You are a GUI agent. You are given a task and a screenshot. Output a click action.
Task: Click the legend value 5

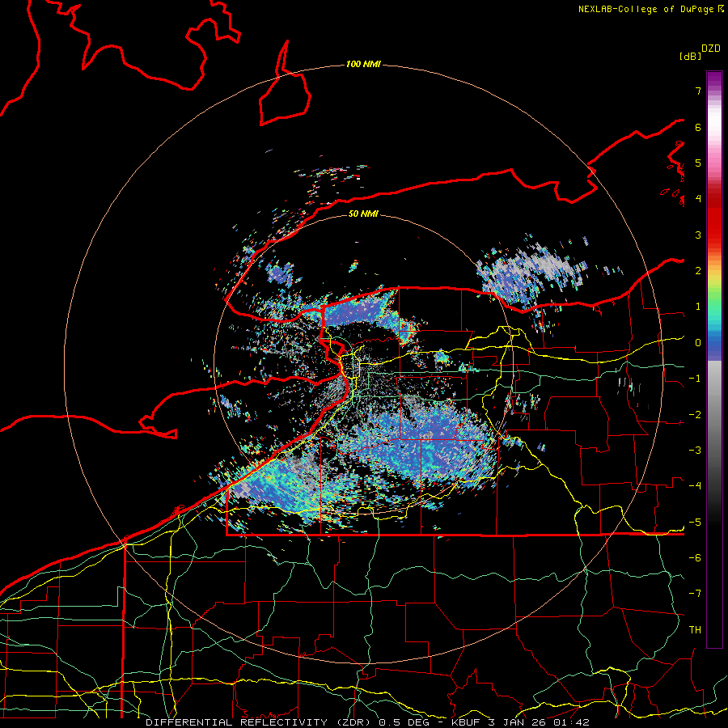[x=698, y=163]
